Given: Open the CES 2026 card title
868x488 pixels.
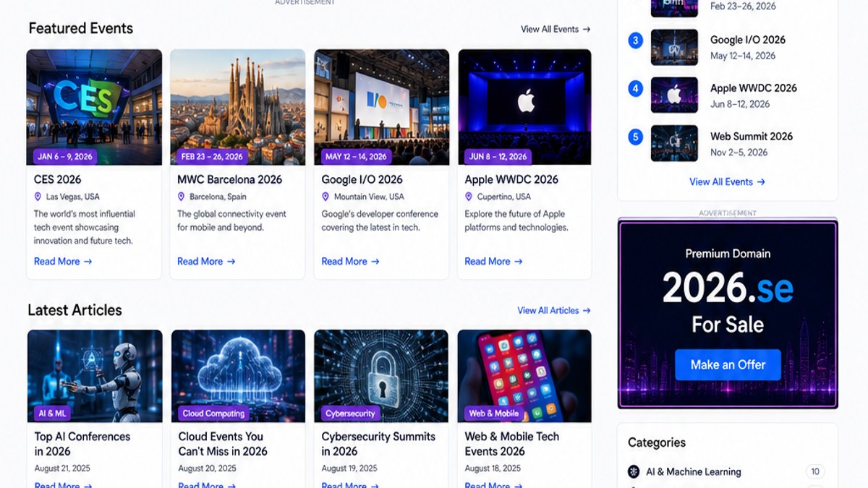Looking at the screenshot, I should click(58, 179).
